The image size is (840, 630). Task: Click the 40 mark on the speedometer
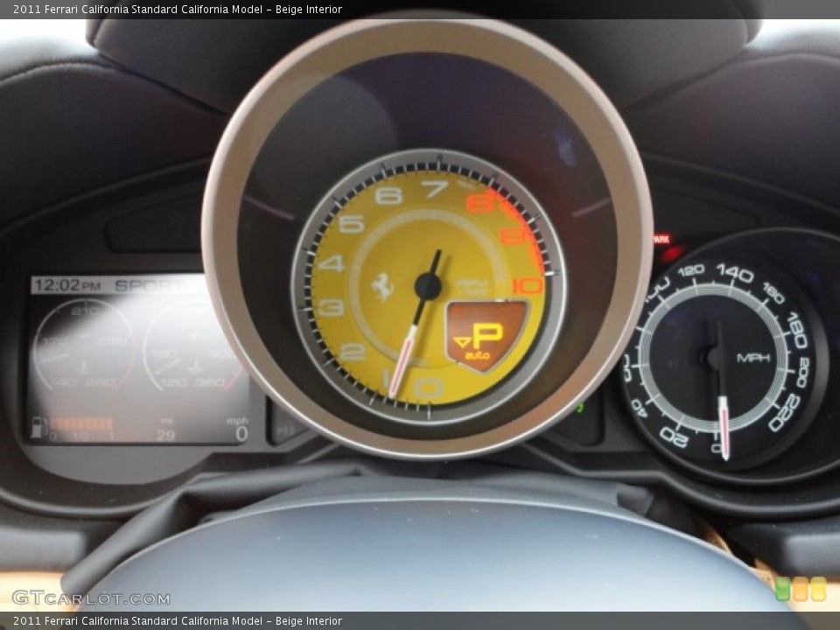pos(639,408)
